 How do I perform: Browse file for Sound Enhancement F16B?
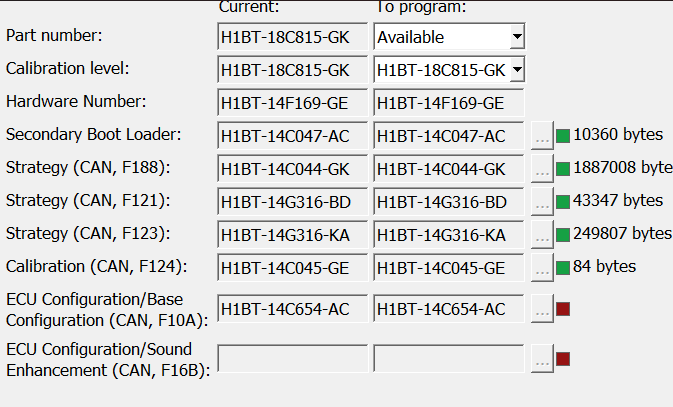click(x=541, y=359)
